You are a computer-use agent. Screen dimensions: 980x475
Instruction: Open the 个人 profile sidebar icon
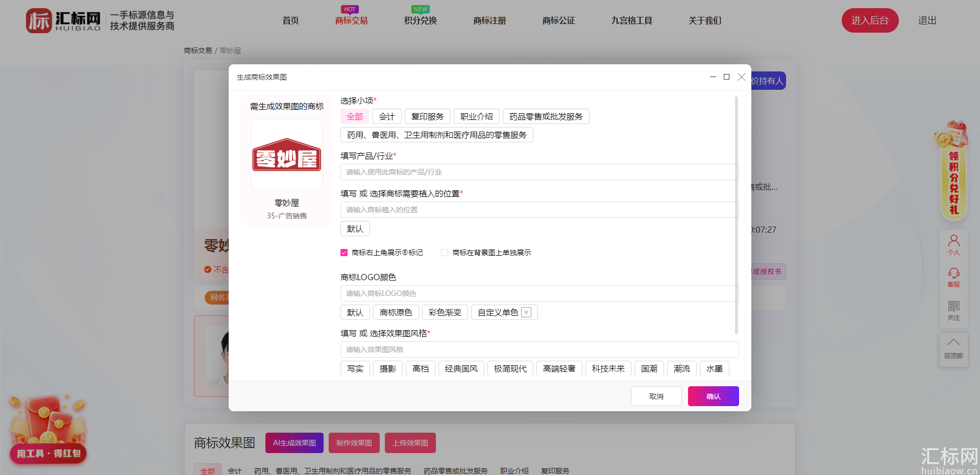click(x=953, y=245)
